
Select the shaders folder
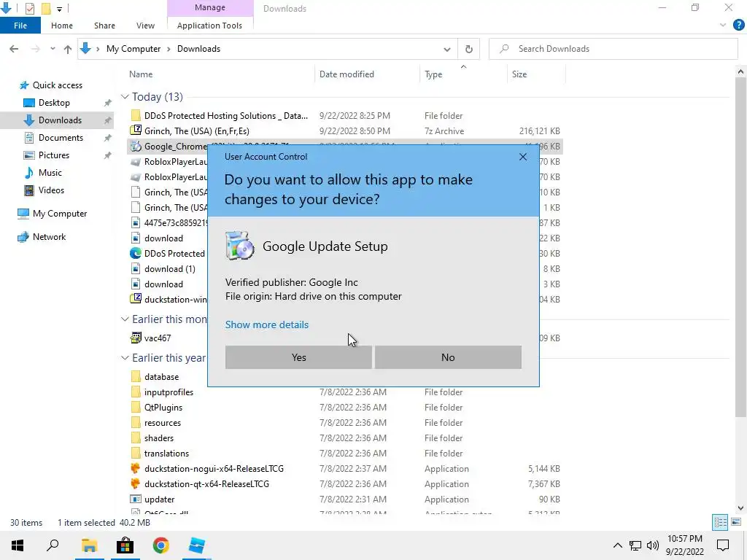[158, 438]
